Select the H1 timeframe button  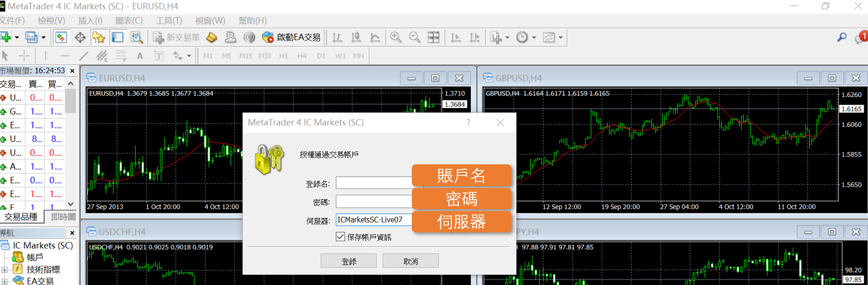283,56
